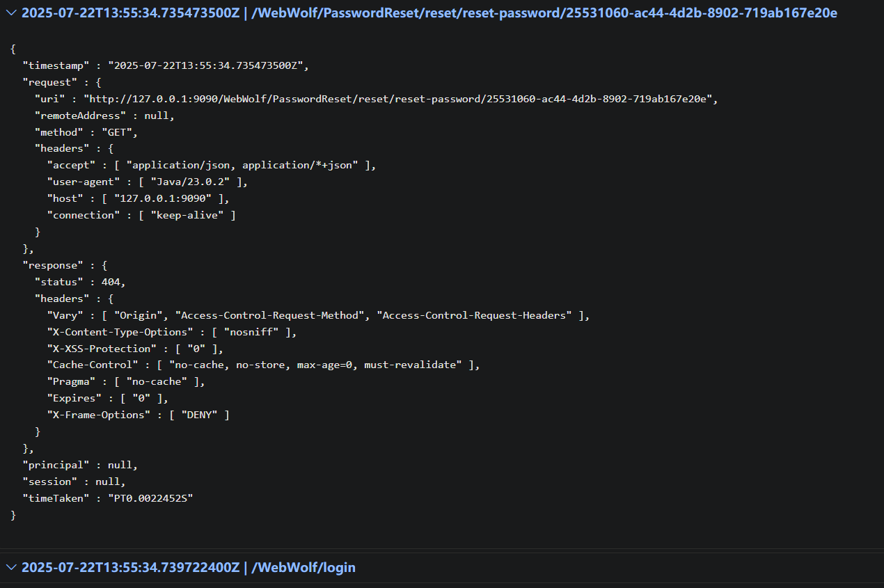The width and height of the screenshot is (884, 588).
Task: Select the "remoteAddress" null line
Action: pyautogui.click(x=104, y=116)
